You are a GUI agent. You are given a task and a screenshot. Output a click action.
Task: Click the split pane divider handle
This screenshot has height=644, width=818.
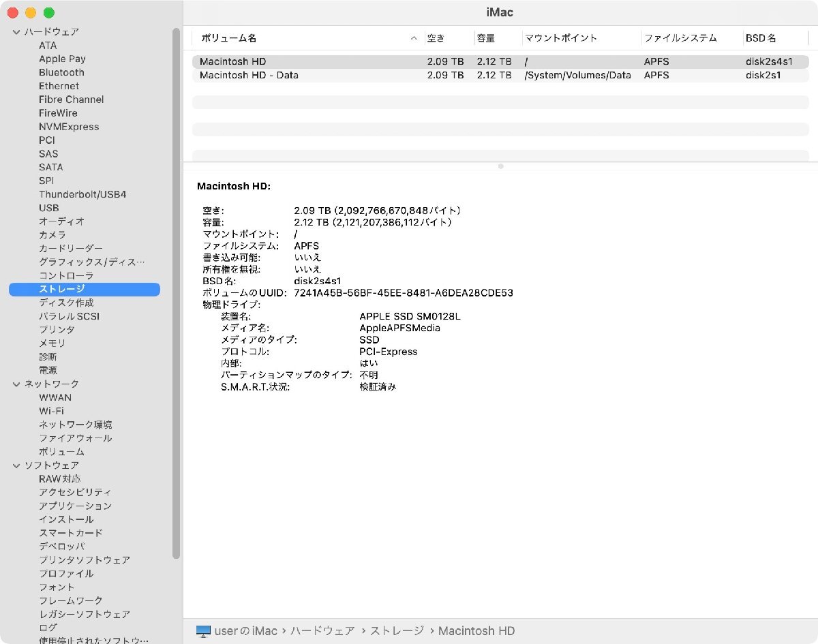500,166
